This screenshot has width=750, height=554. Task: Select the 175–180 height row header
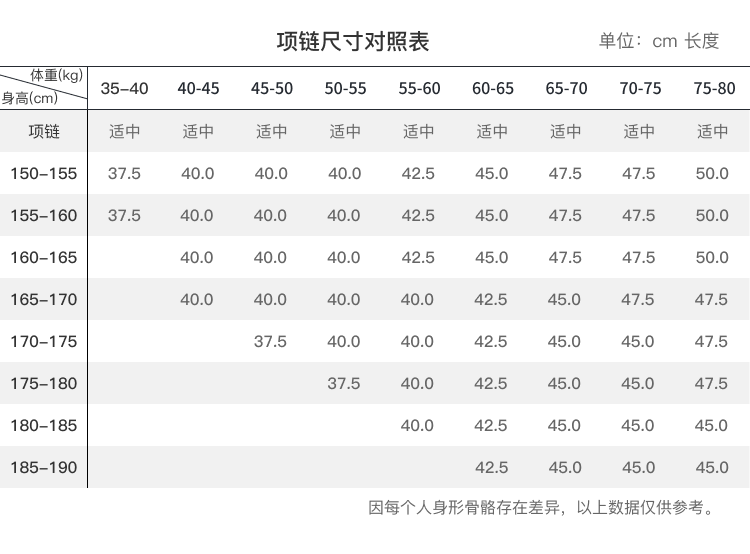point(43,384)
